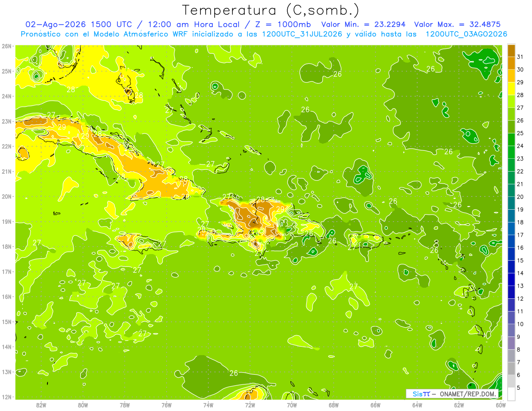Click the '31' label on the color scale
The image size is (532, 411).
tap(520, 56)
